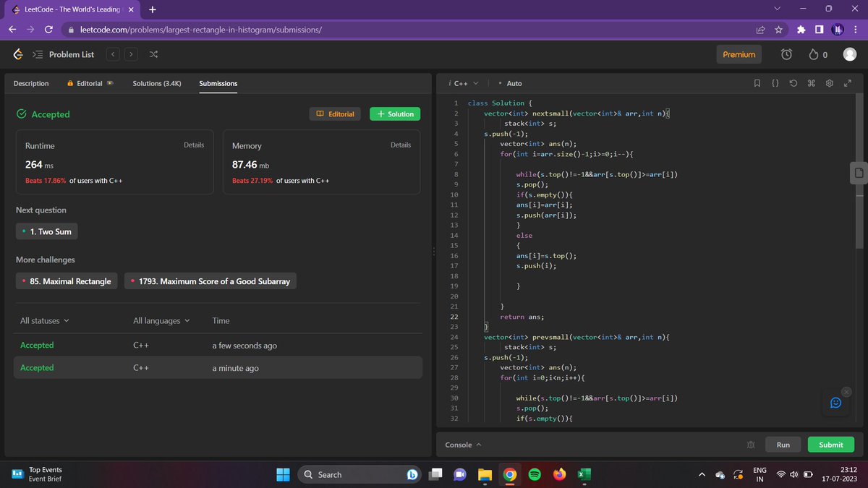The height and width of the screenshot is (488, 868).
Task: Bookmark the code with bookmark icon
Action: tap(757, 83)
